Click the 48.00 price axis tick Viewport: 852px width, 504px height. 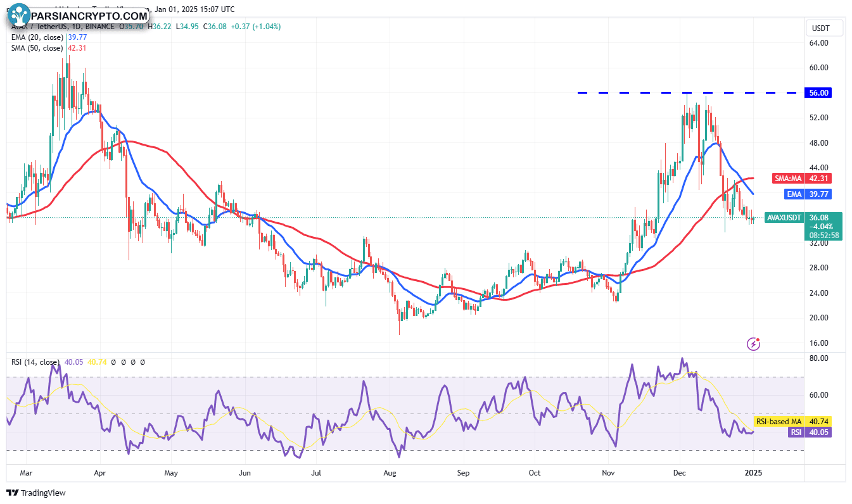[x=820, y=143]
